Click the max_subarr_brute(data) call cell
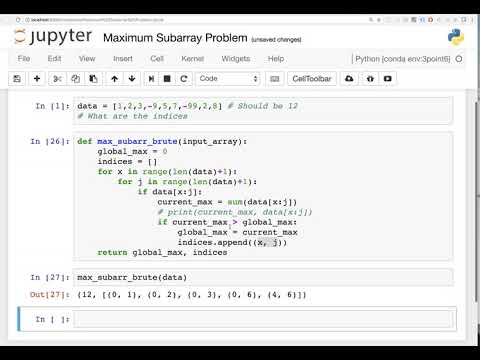The width and height of the screenshot is (480, 360). (263, 277)
